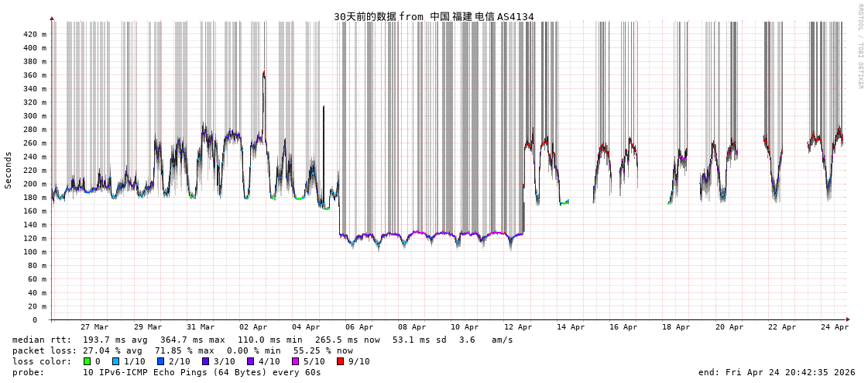Click the 'Seconds' y-axis label

[9, 170]
